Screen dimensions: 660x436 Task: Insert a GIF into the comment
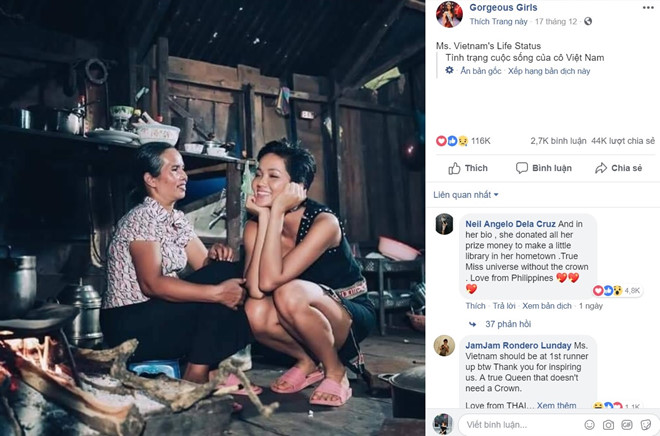[627, 424]
